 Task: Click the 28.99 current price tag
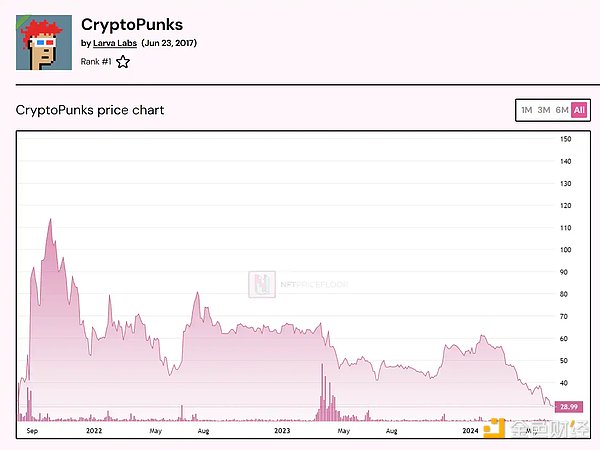(x=569, y=406)
